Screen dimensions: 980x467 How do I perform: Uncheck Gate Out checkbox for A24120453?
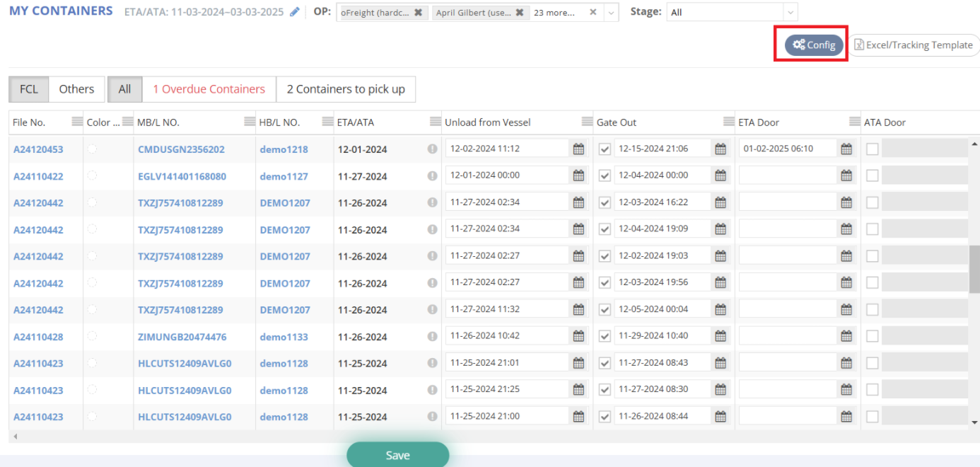tap(605, 149)
